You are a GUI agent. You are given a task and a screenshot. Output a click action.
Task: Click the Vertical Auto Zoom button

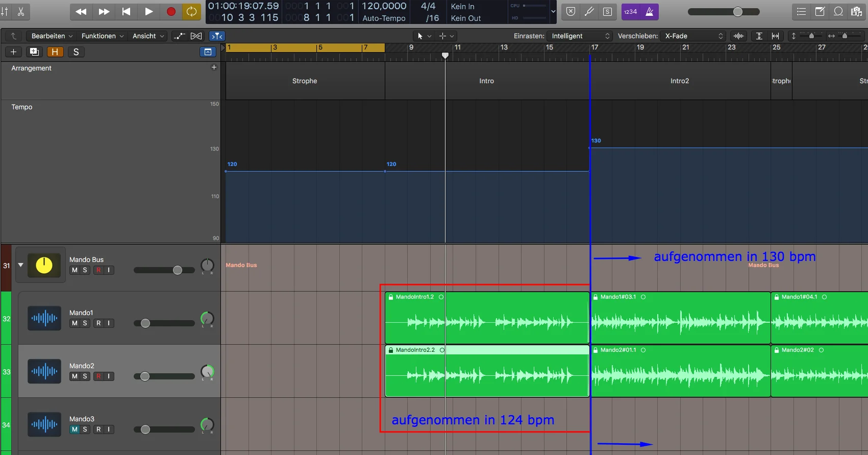tap(759, 36)
